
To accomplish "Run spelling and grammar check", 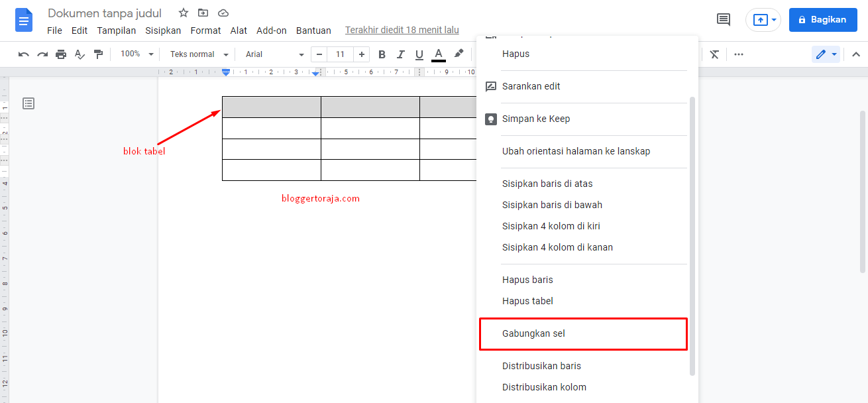I will (80, 54).
